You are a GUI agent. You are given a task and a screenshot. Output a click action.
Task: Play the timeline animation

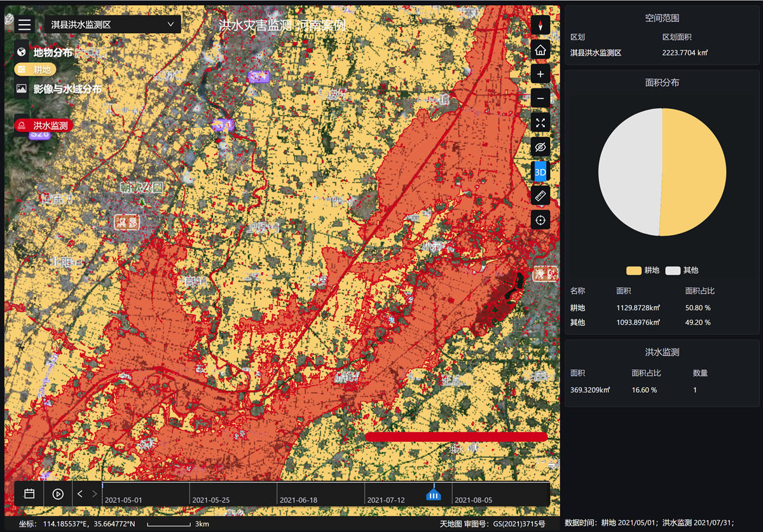tap(58, 494)
